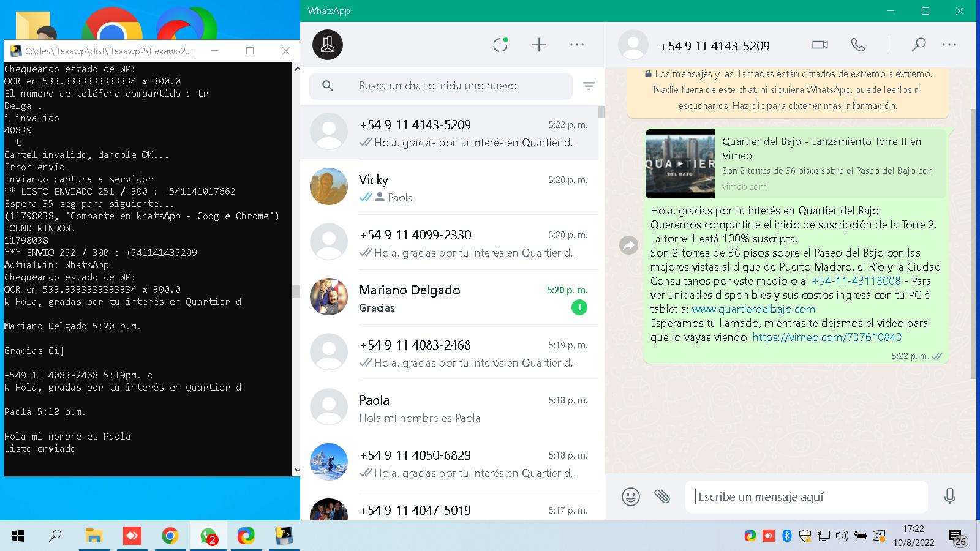Click the chat list scrollbar

(601, 111)
